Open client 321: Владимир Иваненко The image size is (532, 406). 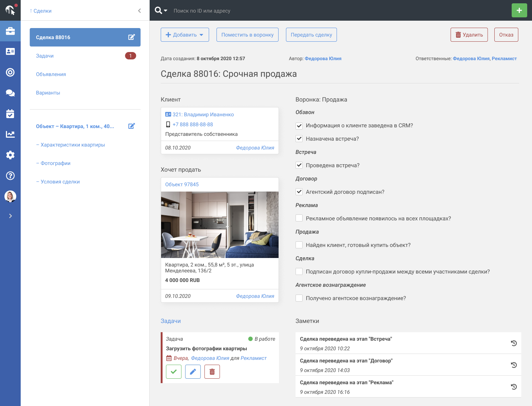(x=203, y=114)
